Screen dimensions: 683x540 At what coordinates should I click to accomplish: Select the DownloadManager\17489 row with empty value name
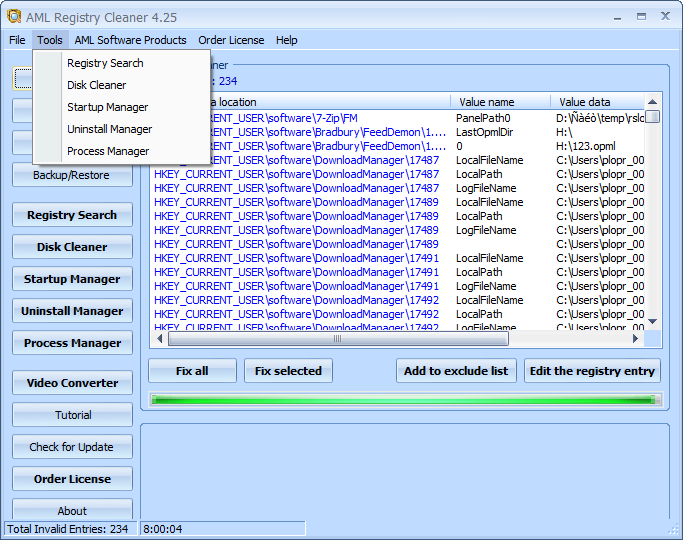[398, 244]
